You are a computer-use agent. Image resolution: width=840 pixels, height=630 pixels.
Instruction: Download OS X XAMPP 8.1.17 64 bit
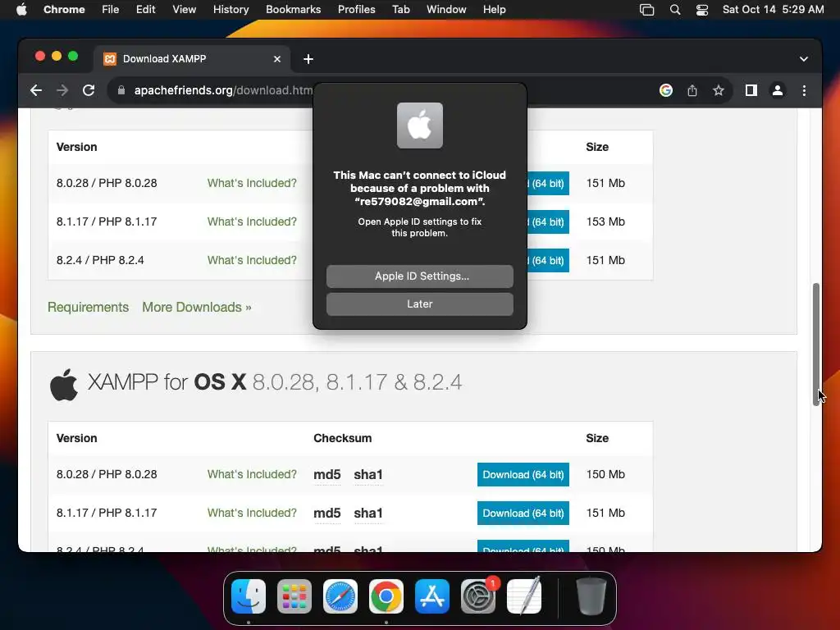523,514
